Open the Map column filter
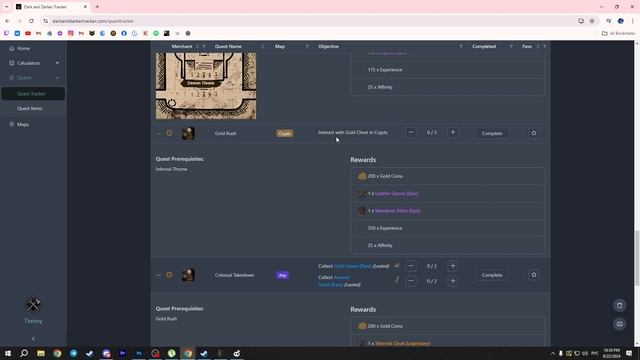Screen dimensions: 640x360 307,47
